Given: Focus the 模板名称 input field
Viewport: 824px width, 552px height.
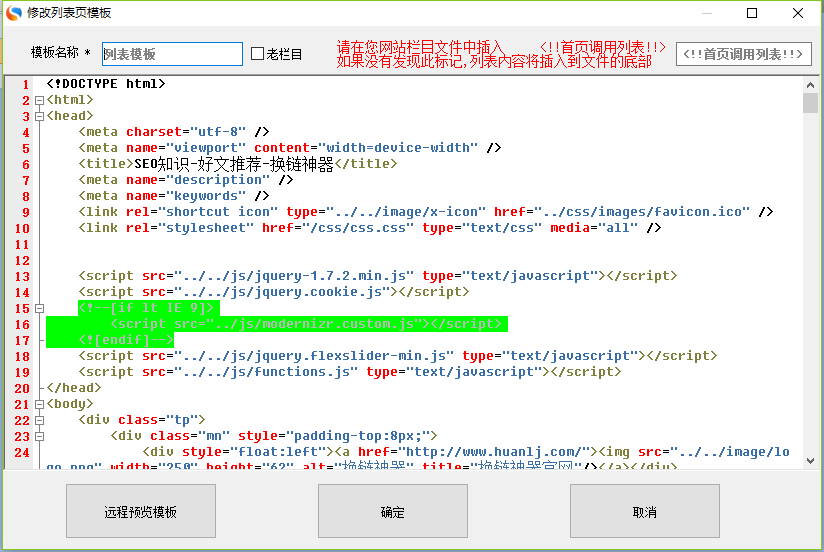Looking at the screenshot, I should (172, 54).
